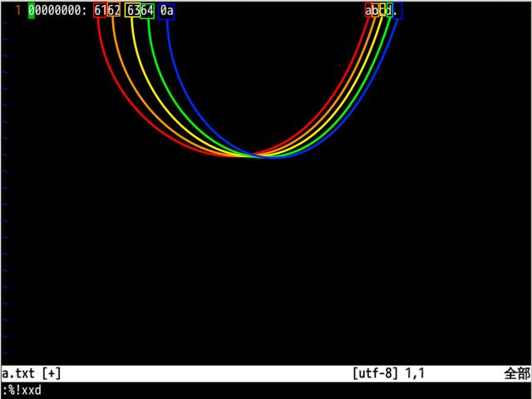Click where the rainbow curves converge
This screenshot has width=532, height=399.
tap(253, 155)
